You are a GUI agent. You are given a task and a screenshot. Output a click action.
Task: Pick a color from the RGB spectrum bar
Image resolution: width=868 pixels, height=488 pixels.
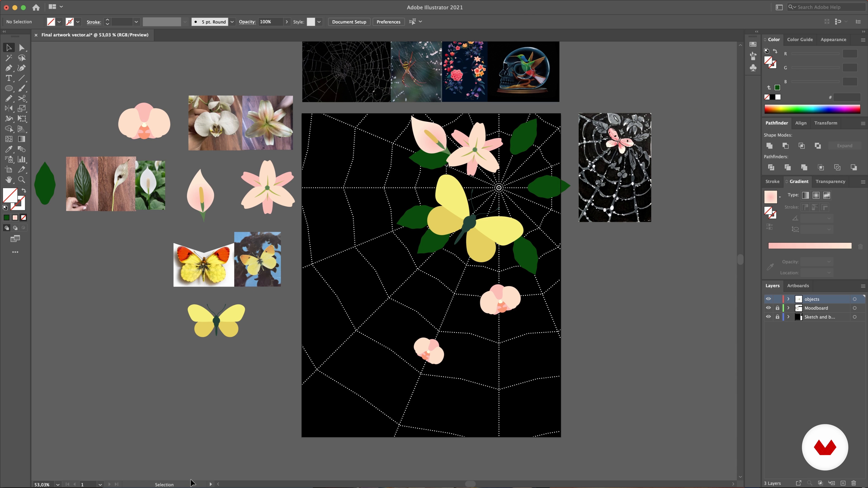coord(812,109)
